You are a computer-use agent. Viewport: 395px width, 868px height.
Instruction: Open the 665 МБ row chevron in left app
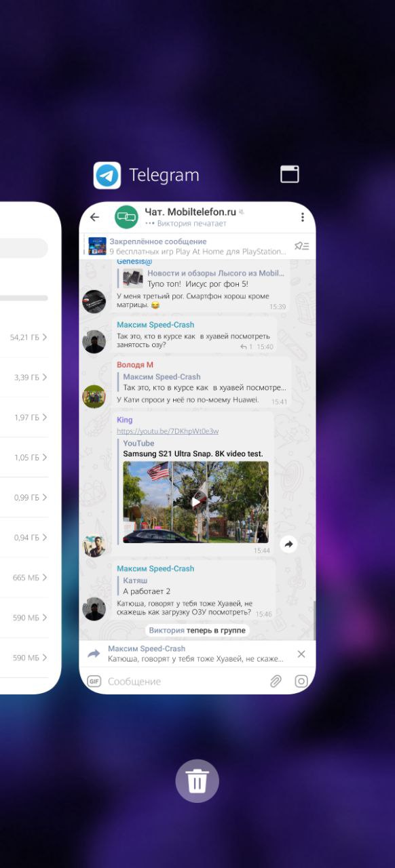44,577
